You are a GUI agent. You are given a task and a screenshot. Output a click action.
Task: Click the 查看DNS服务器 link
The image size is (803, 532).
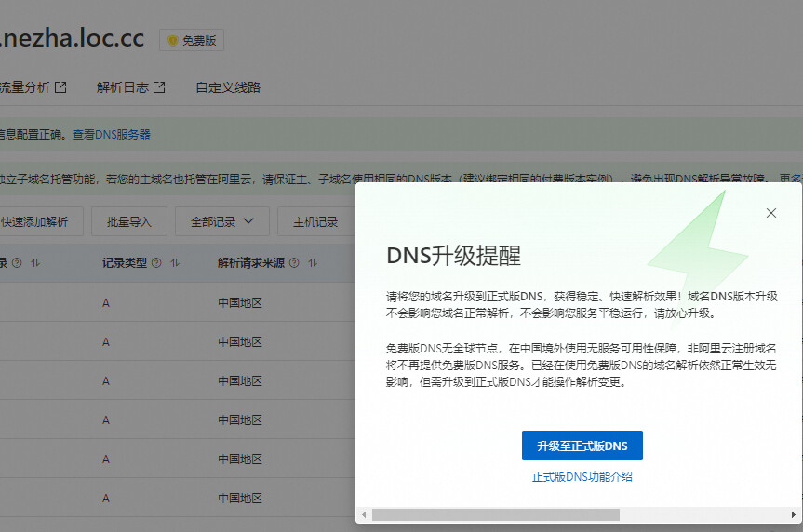pos(112,135)
